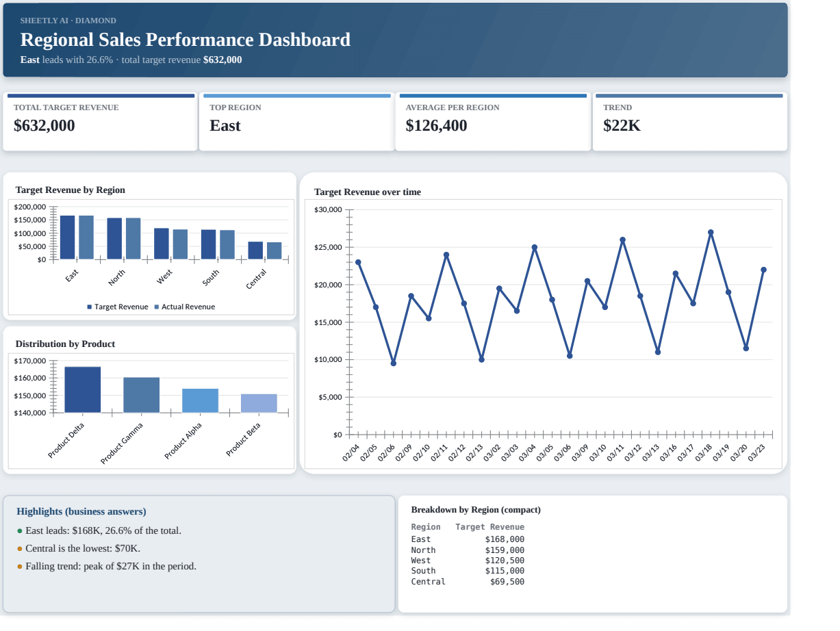Image resolution: width=840 pixels, height=631 pixels.
Task: Click the TREND card label
Action: click(618, 107)
